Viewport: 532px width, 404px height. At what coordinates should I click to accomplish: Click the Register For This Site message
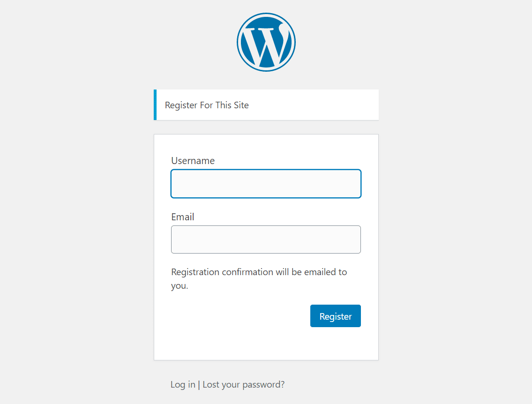pos(206,105)
